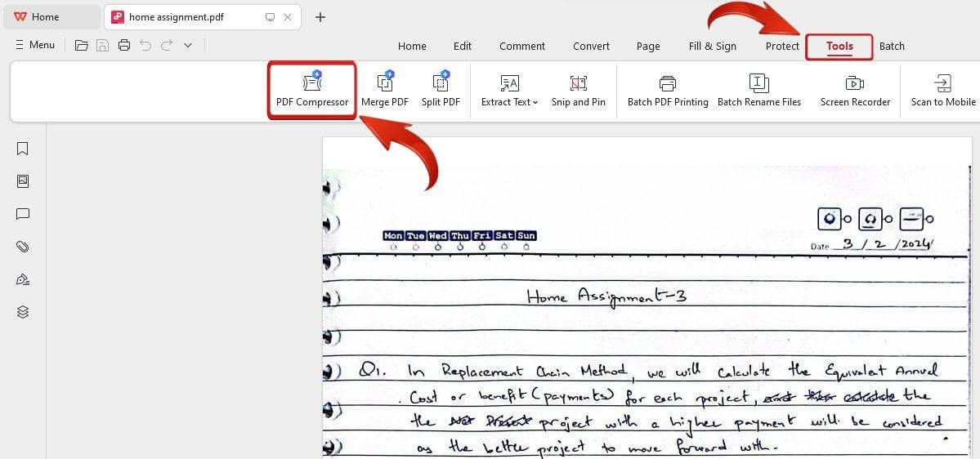The width and height of the screenshot is (980, 459).
Task: Undo the last action
Action: coord(145,45)
